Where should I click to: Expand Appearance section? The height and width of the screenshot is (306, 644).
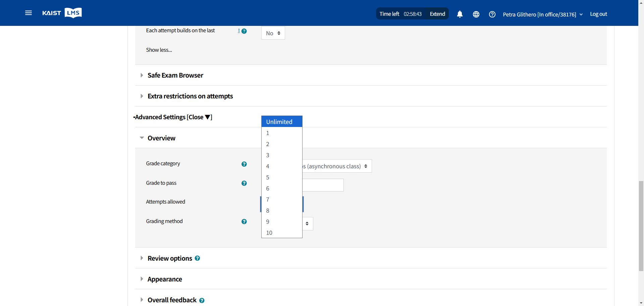click(165, 279)
